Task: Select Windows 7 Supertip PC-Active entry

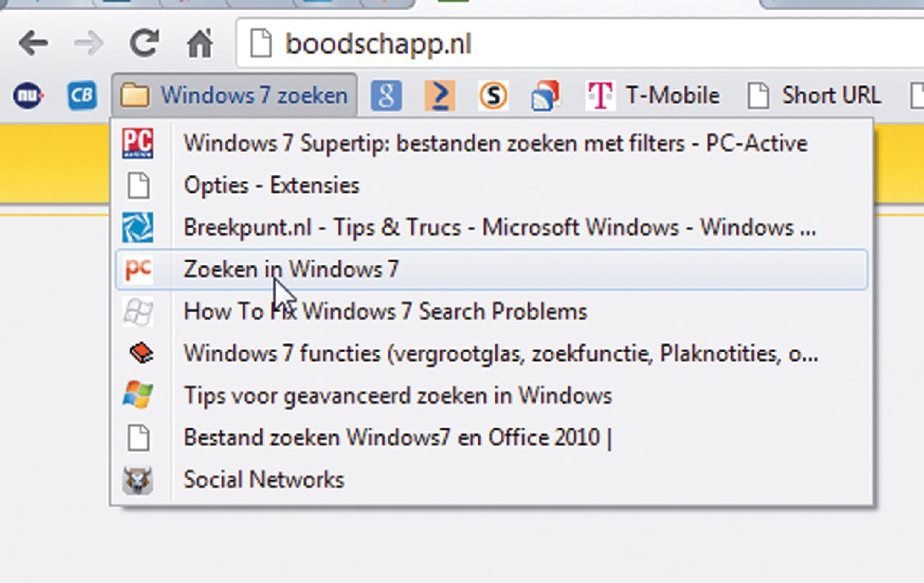Action: pos(495,143)
